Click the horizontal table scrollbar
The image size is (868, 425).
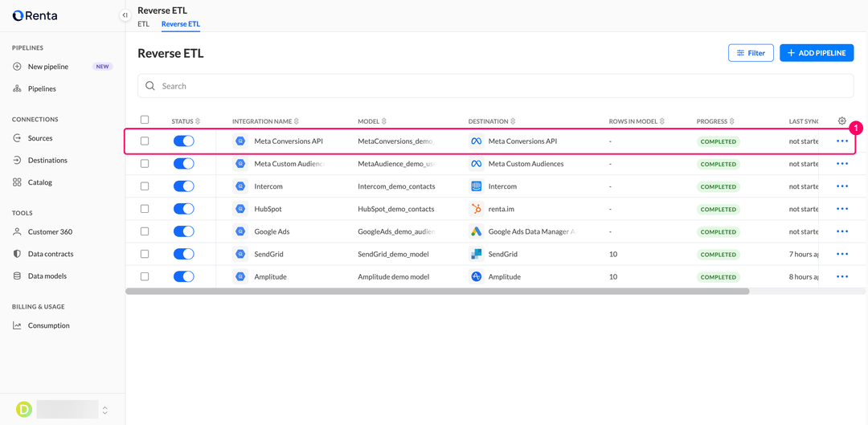(x=437, y=291)
